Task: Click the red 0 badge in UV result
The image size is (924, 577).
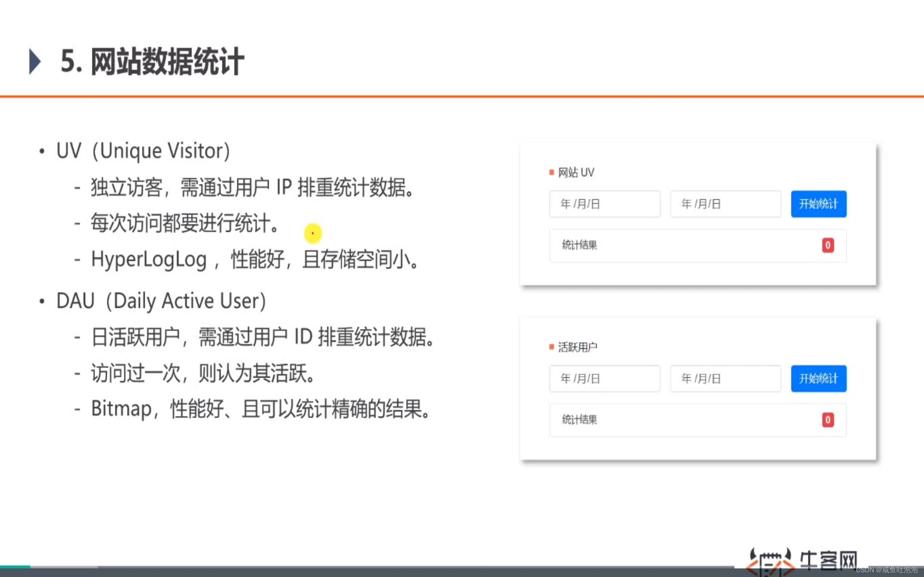Action: point(827,245)
